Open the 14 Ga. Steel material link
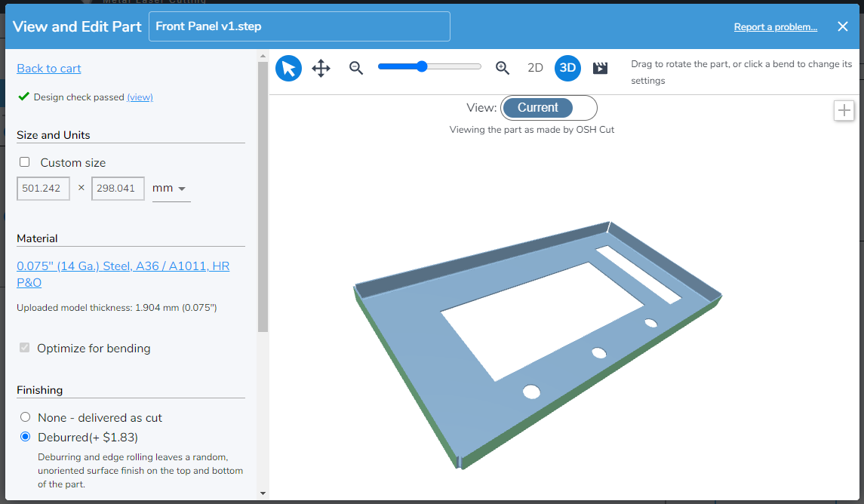The image size is (864, 504). point(123,274)
